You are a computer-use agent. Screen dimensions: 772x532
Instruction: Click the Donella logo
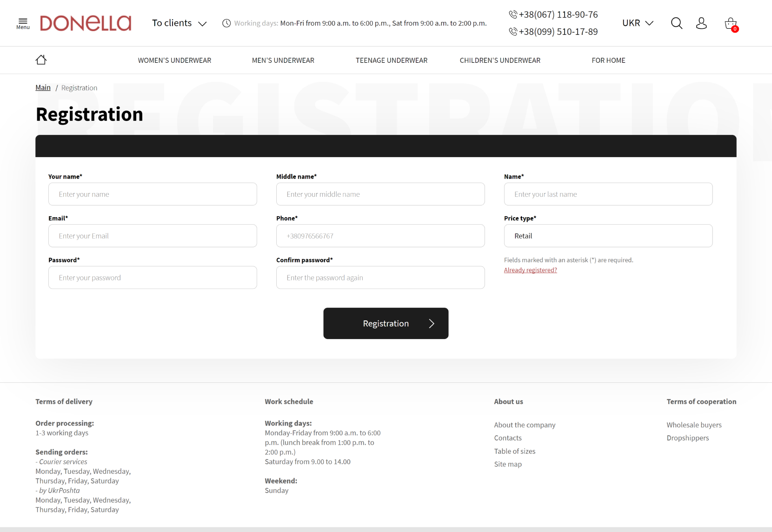point(86,23)
